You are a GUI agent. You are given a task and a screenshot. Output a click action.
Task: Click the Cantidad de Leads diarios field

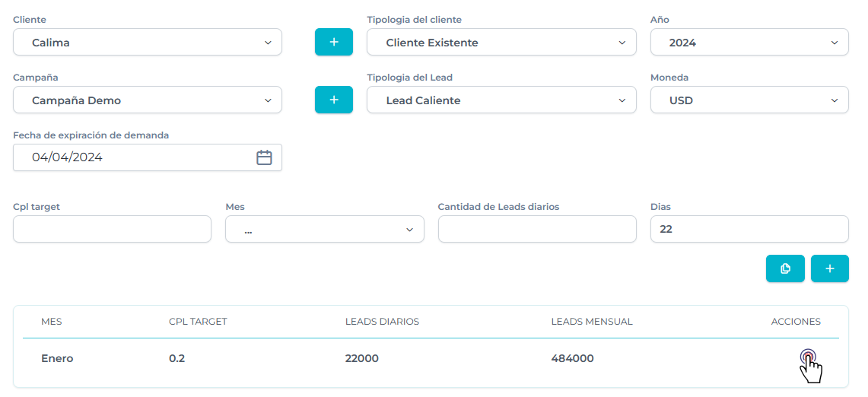point(536,229)
